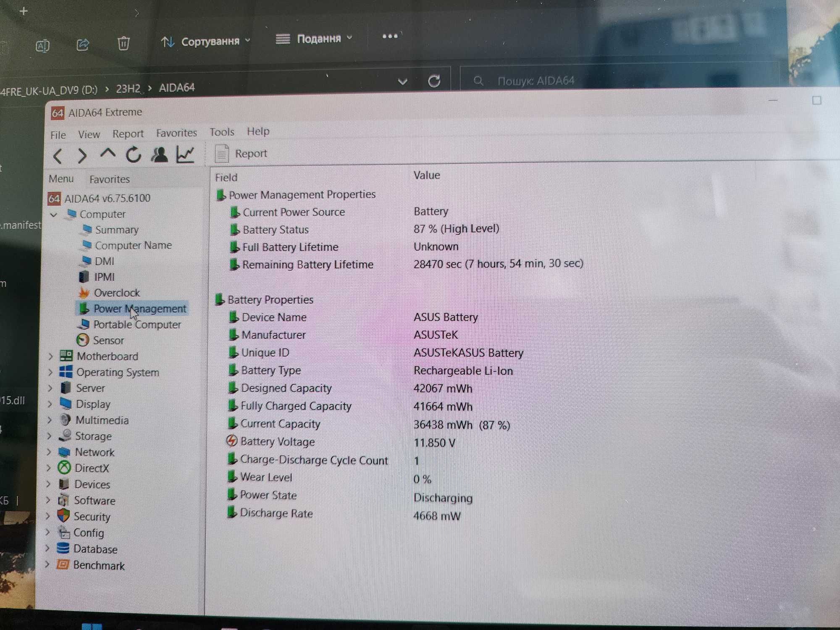840x630 pixels.
Task: Click the Explorer delete trash icon
Action: pos(123,43)
